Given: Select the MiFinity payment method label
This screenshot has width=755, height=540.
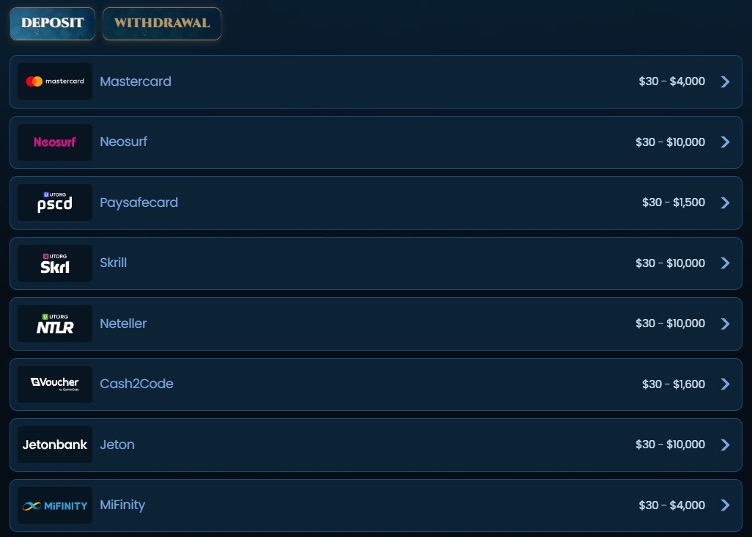Looking at the screenshot, I should click(x=122, y=505).
